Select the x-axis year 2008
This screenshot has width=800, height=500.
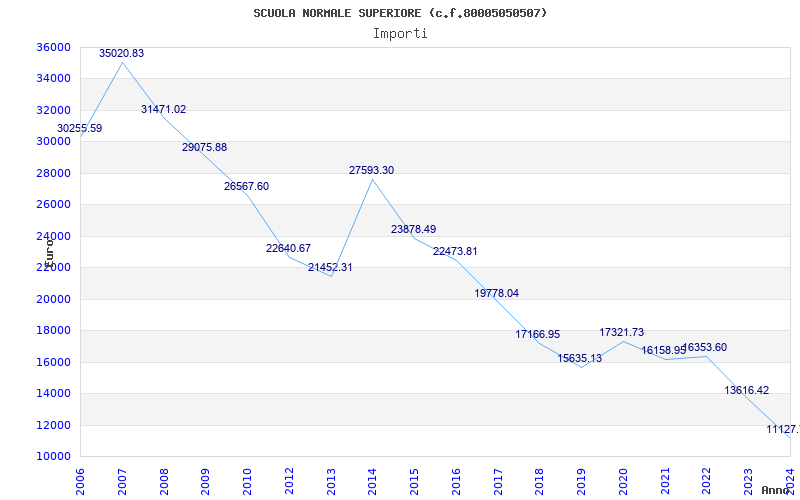(164, 482)
